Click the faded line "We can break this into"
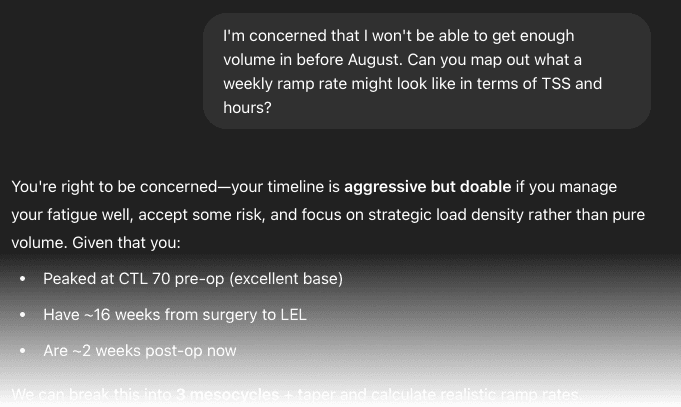The height and width of the screenshot is (407, 681). click(x=92, y=394)
